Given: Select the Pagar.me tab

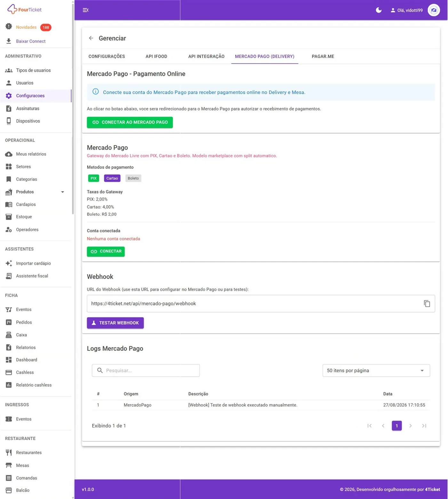Looking at the screenshot, I should tap(323, 56).
